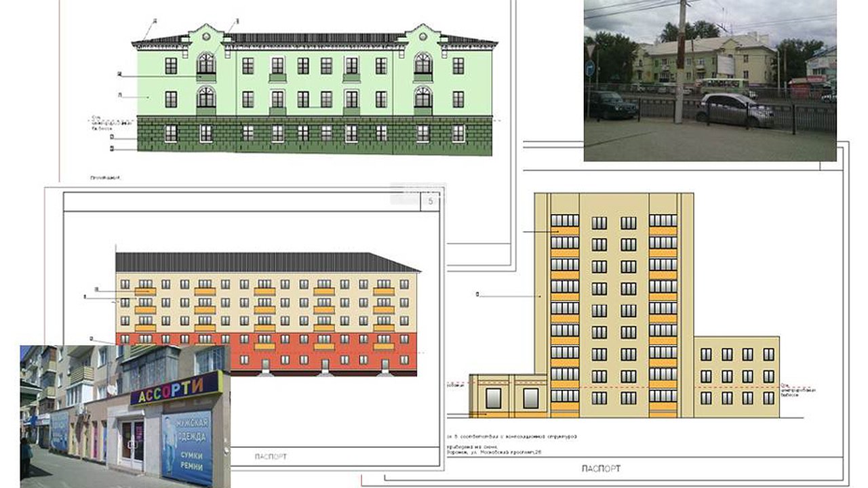Click the right top arched window on the green building

pyautogui.click(x=422, y=64)
